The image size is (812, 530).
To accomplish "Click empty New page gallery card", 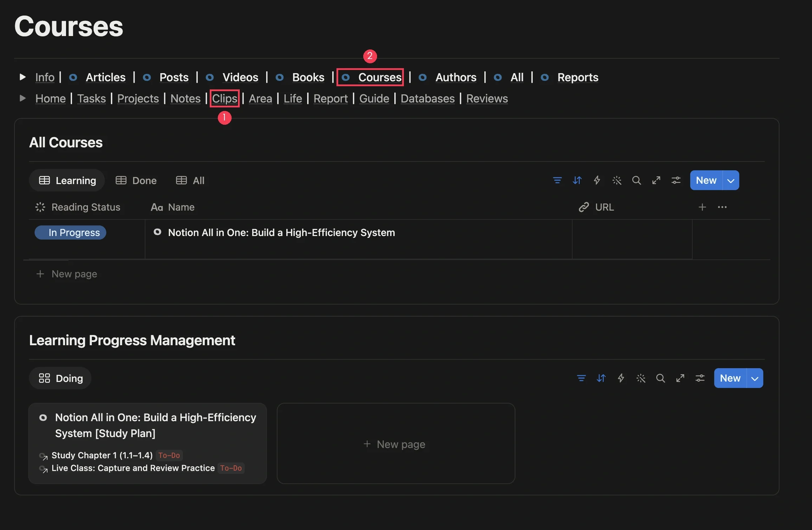I will tap(396, 444).
